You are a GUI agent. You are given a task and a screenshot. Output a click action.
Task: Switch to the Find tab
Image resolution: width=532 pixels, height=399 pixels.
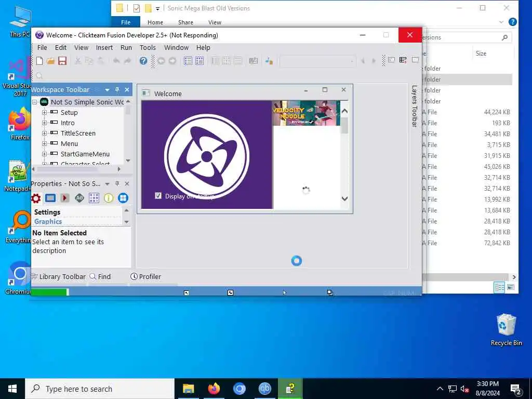pos(100,276)
